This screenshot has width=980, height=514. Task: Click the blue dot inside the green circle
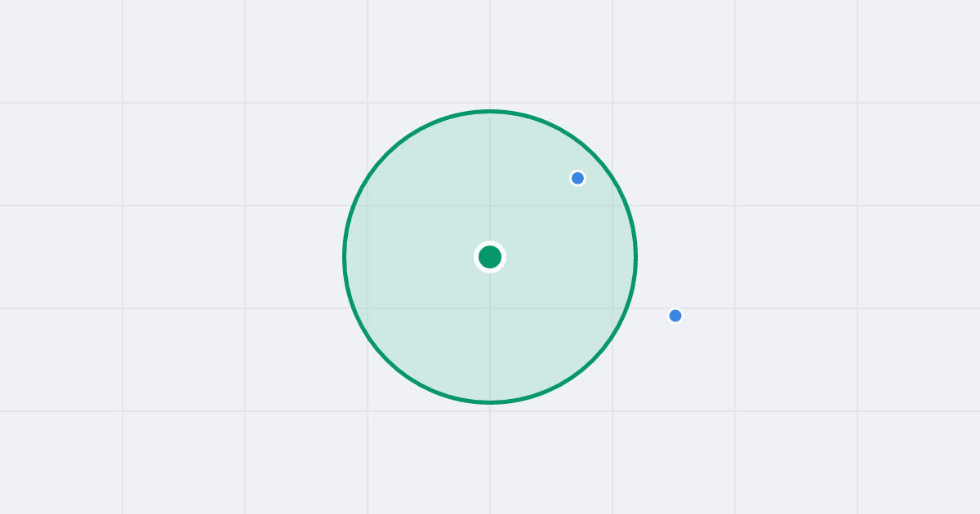(577, 178)
